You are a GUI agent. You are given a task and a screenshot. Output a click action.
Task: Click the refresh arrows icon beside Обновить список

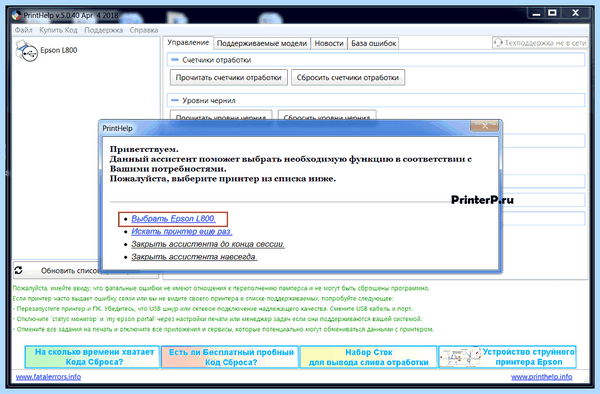[18, 270]
